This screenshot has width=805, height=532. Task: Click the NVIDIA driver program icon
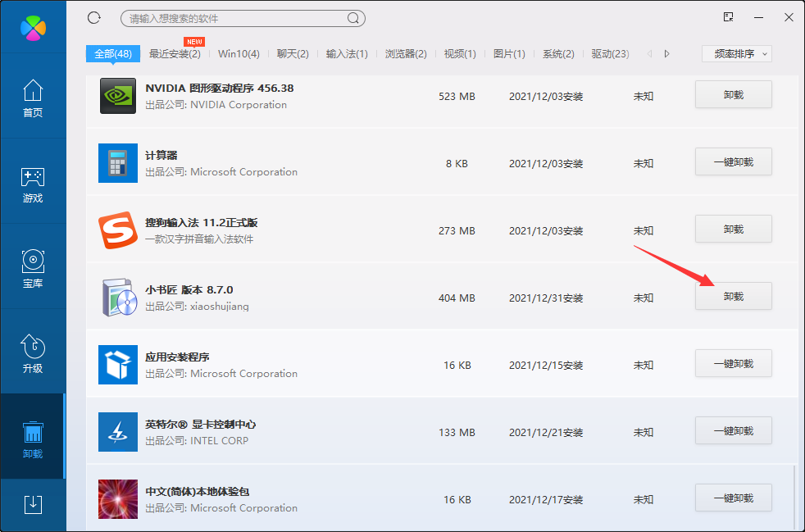118,96
